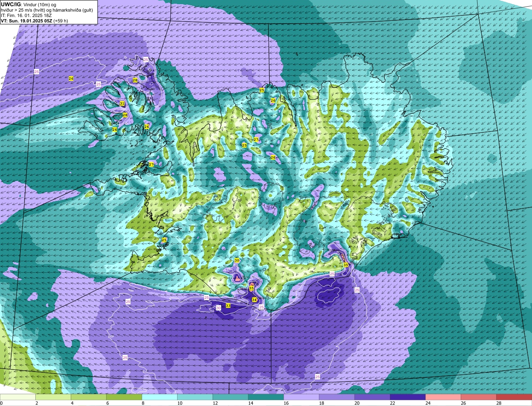Screen dimensions: 532x406
Task: Click the yellow '31' gust label in the Westfjords
Action: coord(122,103)
